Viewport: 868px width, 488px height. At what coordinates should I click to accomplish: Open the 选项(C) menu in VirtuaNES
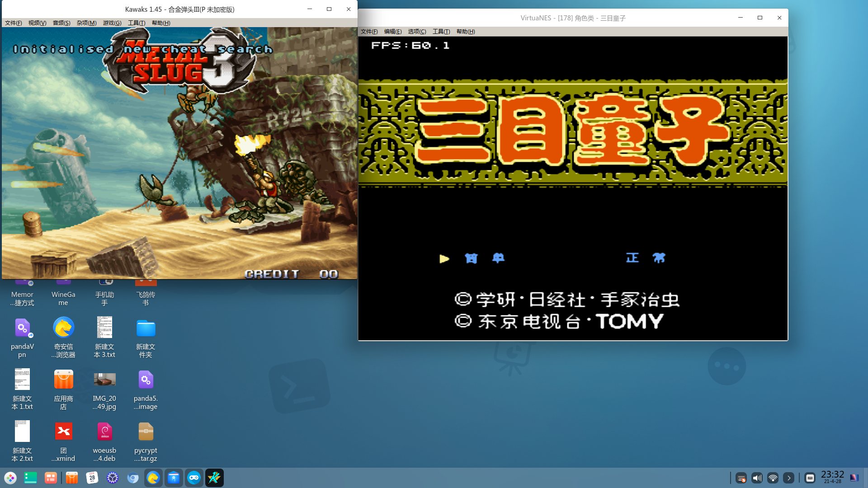416,32
